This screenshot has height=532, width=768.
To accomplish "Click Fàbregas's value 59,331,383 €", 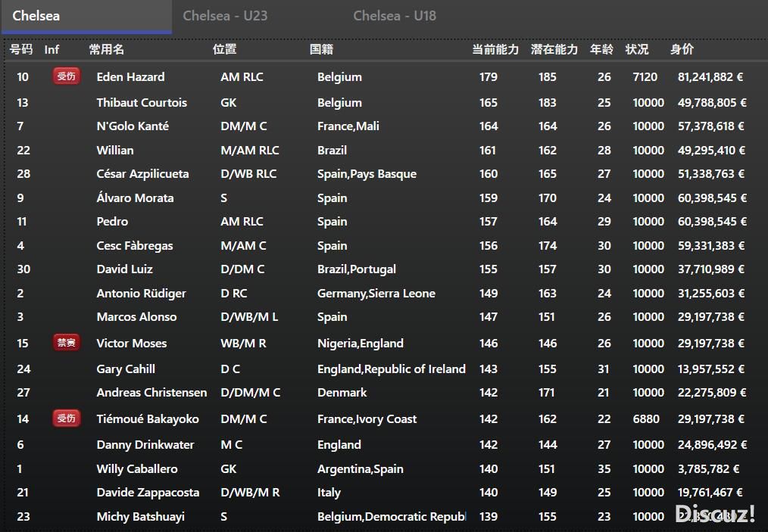I will 711,246.
